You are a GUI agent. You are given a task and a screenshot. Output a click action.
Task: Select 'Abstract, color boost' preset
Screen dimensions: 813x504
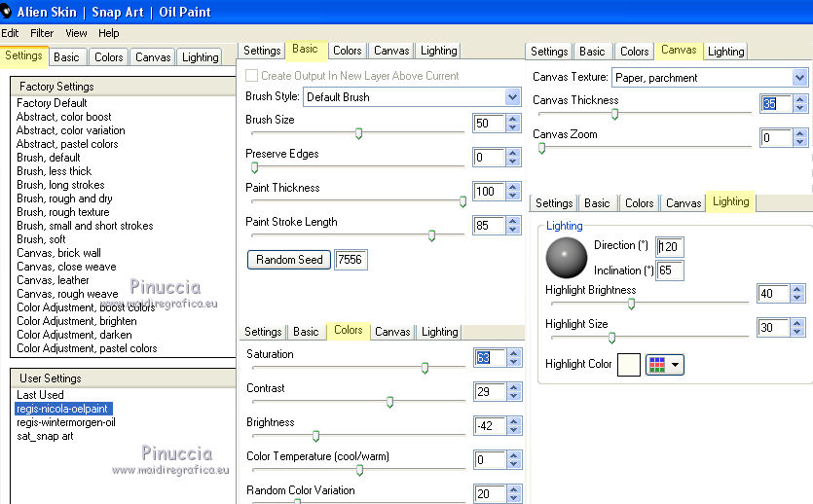tap(64, 117)
